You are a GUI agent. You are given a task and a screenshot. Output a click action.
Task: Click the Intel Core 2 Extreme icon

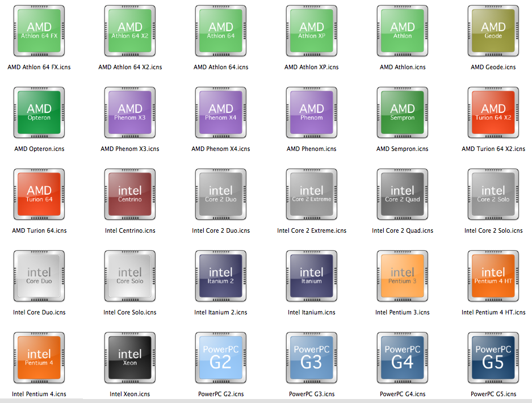(x=312, y=194)
